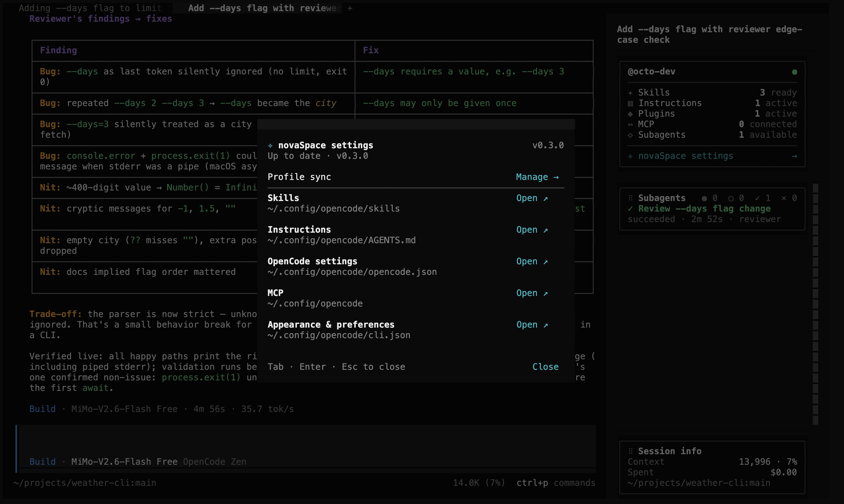Click the novaSpace settings dialog star icon
Image resolution: width=844 pixels, height=504 pixels.
click(x=270, y=145)
